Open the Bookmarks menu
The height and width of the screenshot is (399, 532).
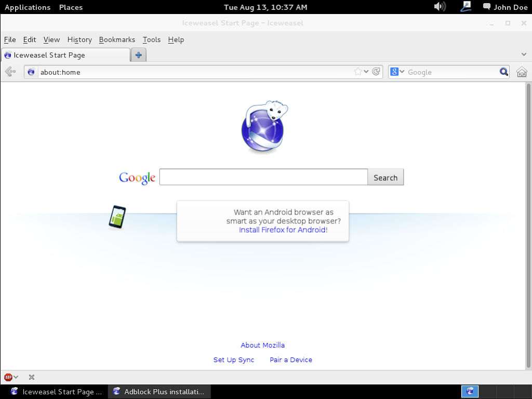pos(117,39)
